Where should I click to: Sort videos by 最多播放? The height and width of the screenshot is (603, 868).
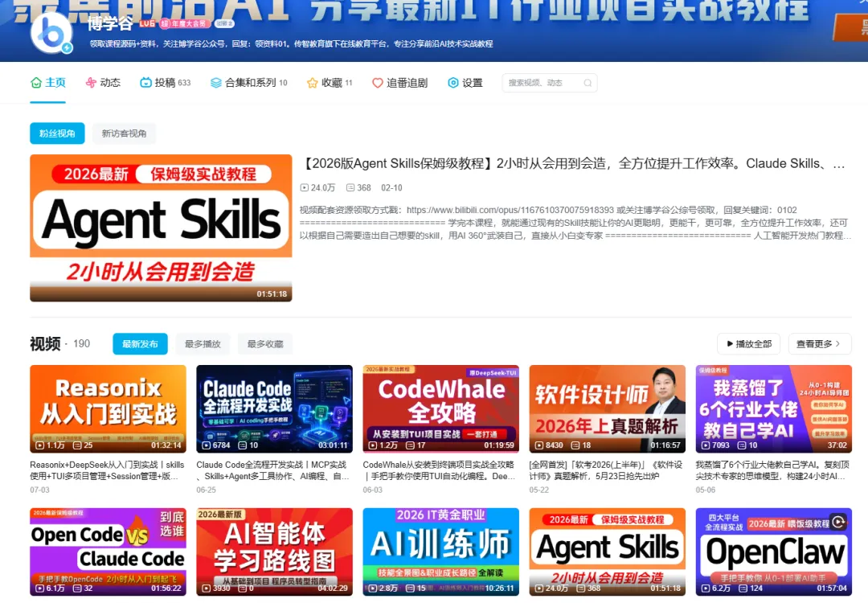pos(203,344)
